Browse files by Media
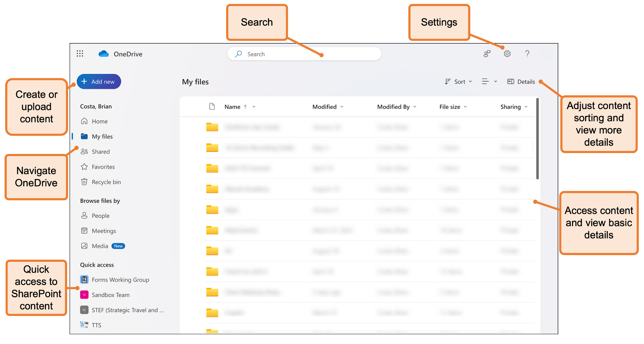644x344 pixels. click(x=103, y=246)
